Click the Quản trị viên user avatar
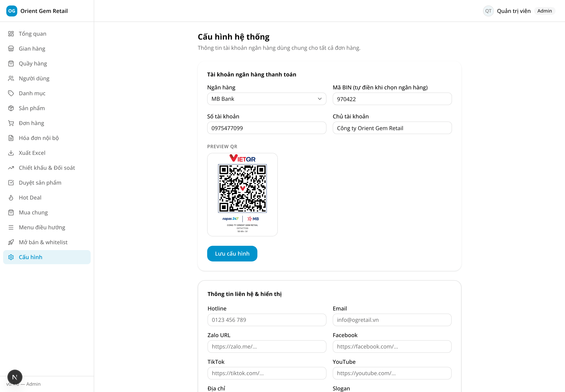565x392 pixels. point(488,11)
